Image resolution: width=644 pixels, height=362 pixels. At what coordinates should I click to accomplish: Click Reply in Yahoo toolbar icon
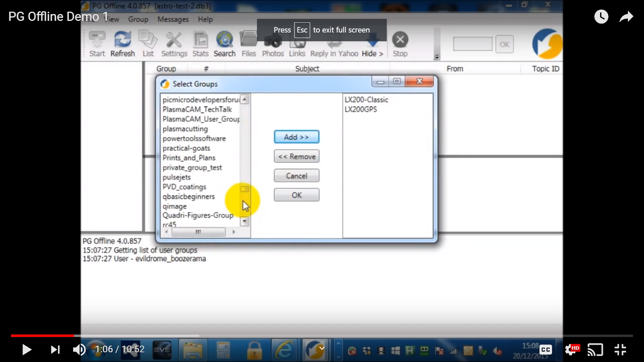point(334,44)
